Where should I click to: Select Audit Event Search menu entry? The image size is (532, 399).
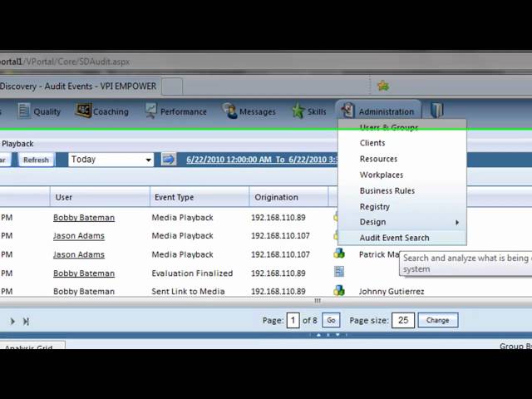402,238
